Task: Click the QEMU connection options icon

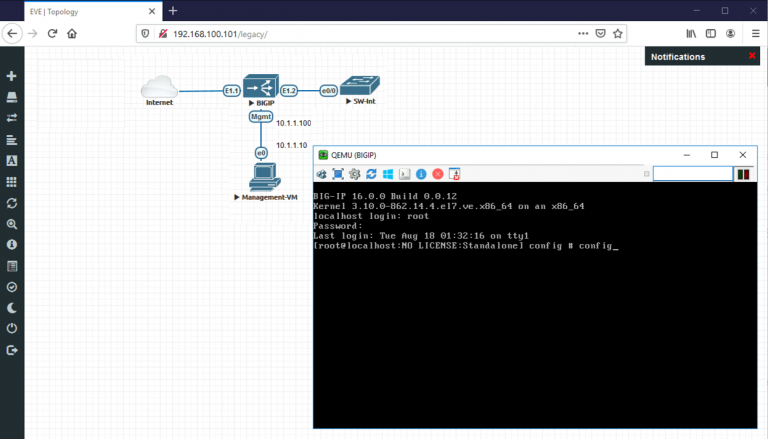Action: [x=321, y=174]
